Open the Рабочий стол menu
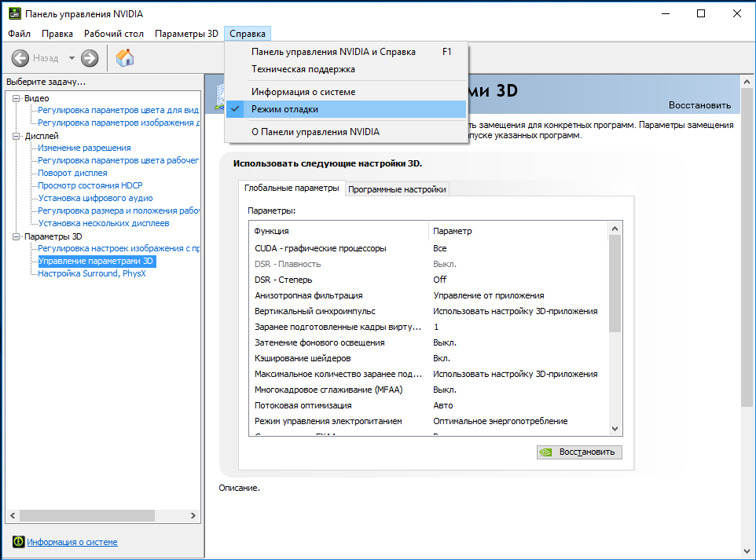 click(x=114, y=34)
